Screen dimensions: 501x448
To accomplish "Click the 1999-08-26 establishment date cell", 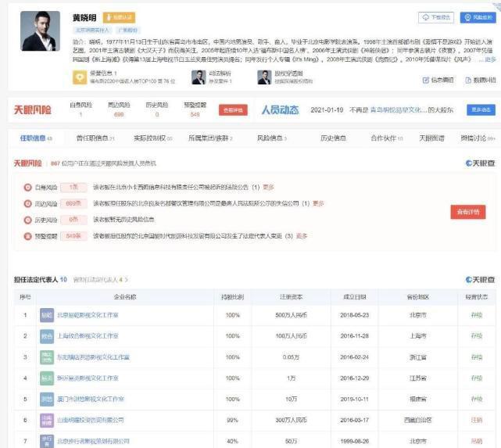I will tap(354, 441).
